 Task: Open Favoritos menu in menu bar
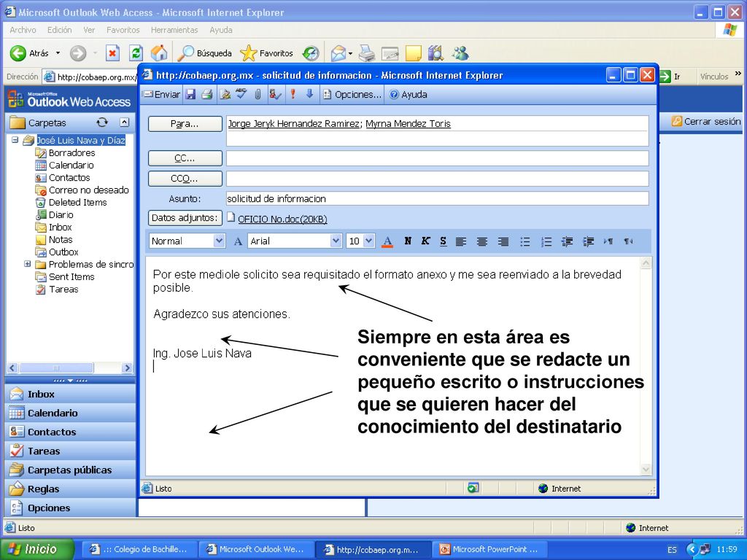pos(123,30)
